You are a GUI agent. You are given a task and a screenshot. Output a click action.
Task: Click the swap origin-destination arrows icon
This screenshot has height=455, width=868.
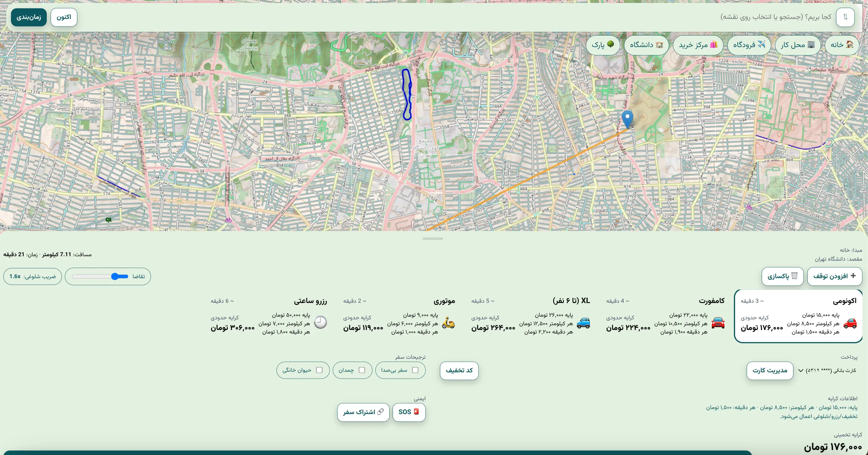pyautogui.click(x=845, y=17)
